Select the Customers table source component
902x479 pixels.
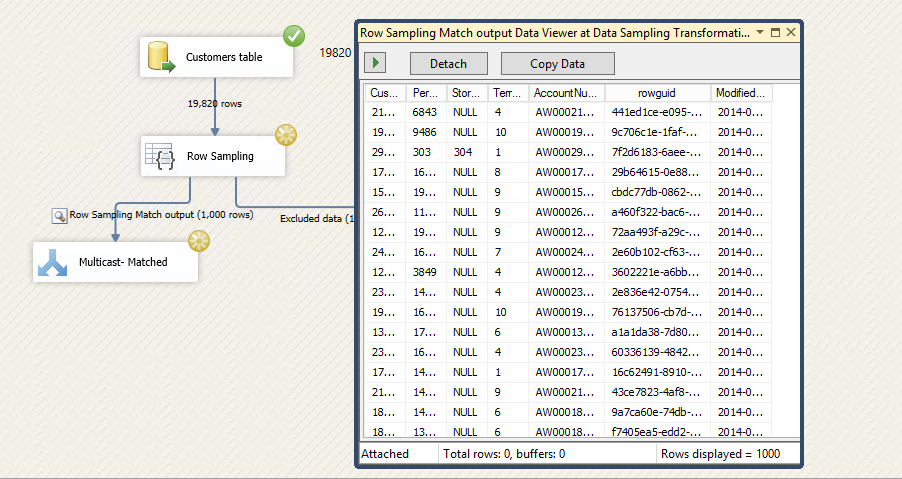(216, 57)
